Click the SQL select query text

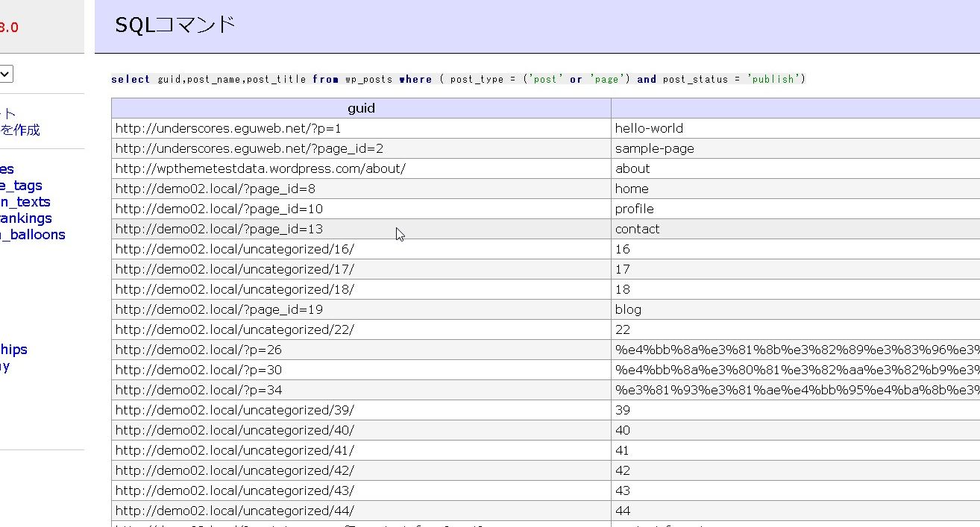coord(459,79)
